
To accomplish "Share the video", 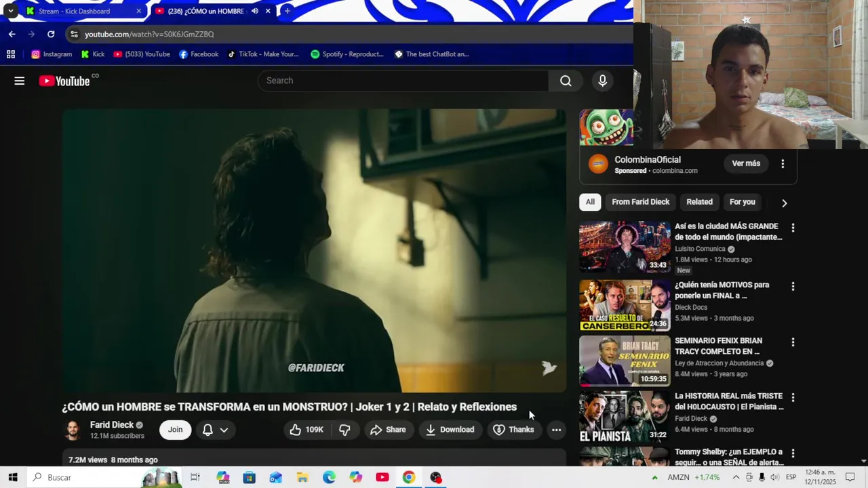I will point(389,430).
